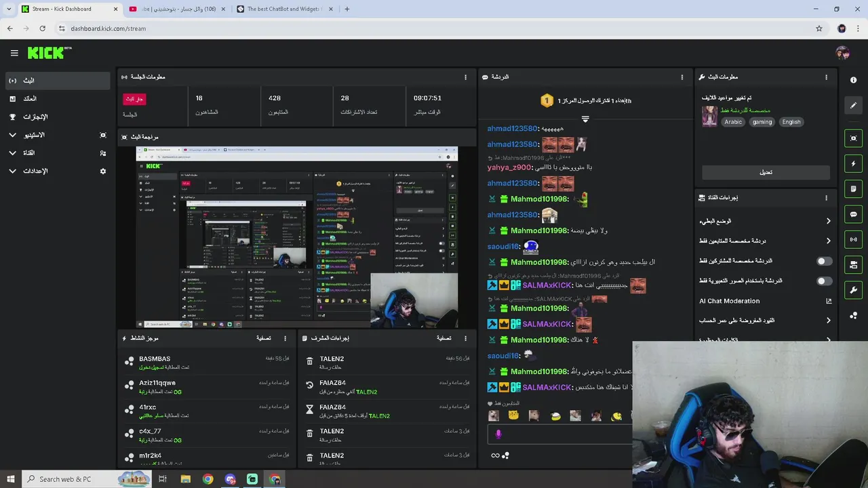This screenshot has width=868, height=488.
Task: Click trash icon on first TALEN2 row
Action: coord(310,361)
